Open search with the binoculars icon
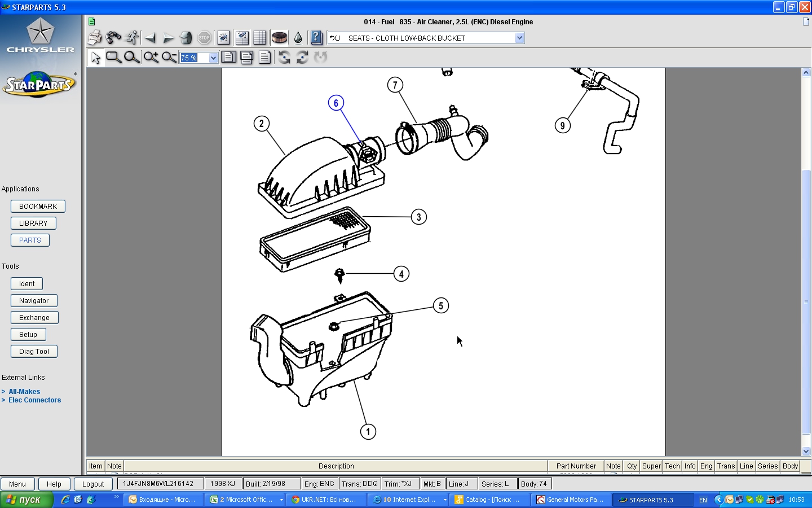 [113, 38]
